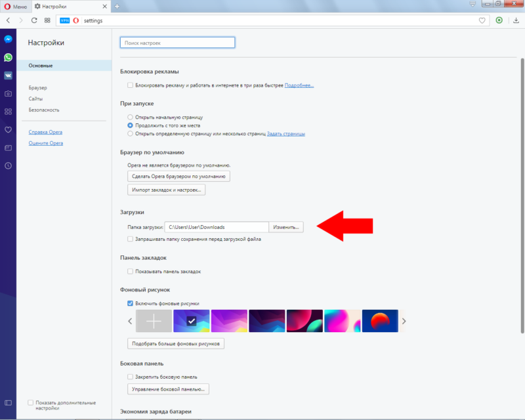This screenshot has width=525, height=420.
Task: Select Открыть начальную страницу radio
Action: (130, 117)
